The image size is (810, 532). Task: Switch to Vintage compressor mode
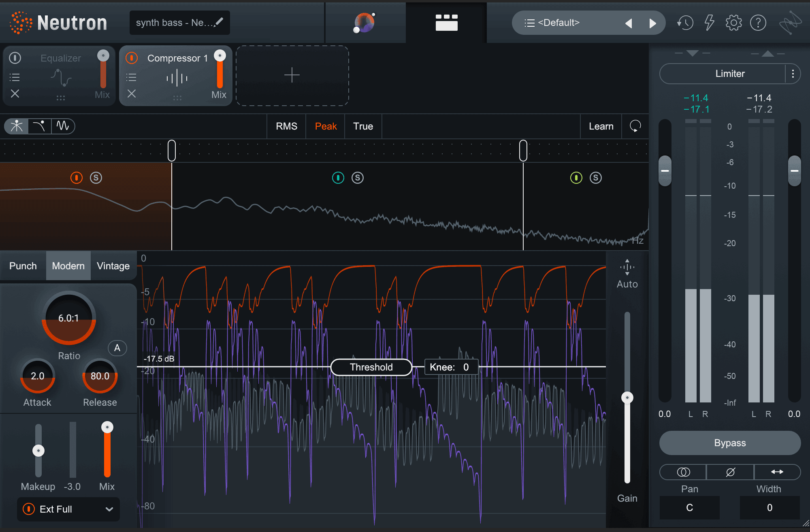click(113, 266)
